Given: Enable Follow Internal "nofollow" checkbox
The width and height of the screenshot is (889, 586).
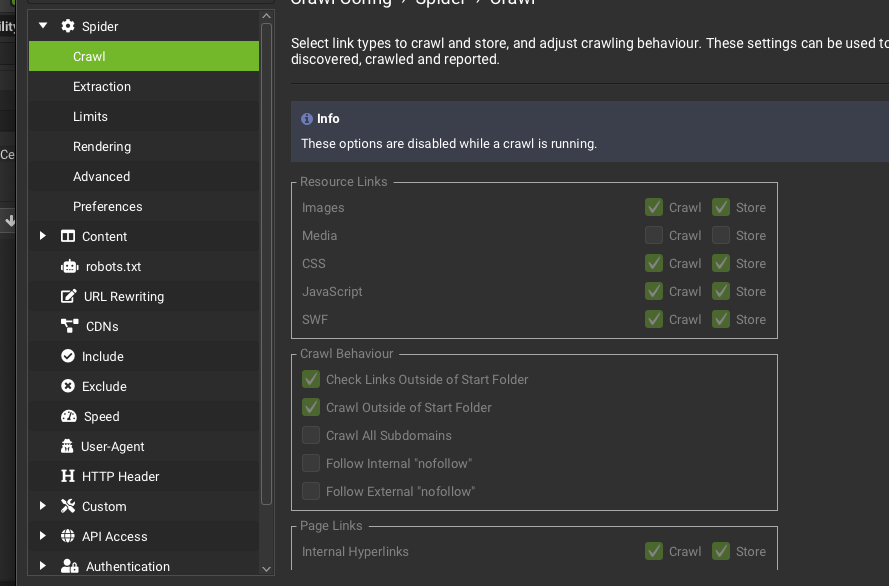Looking at the screenshot, I should pos(311,464).
